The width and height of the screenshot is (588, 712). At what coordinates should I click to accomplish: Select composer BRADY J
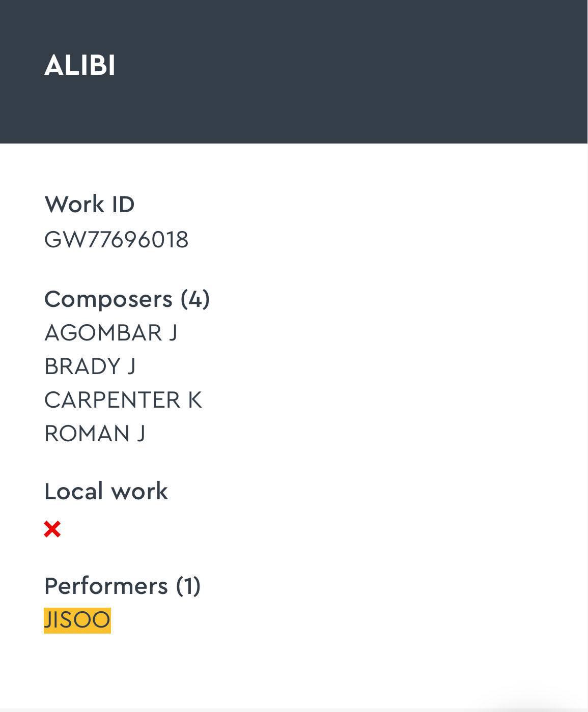point(90,366)
